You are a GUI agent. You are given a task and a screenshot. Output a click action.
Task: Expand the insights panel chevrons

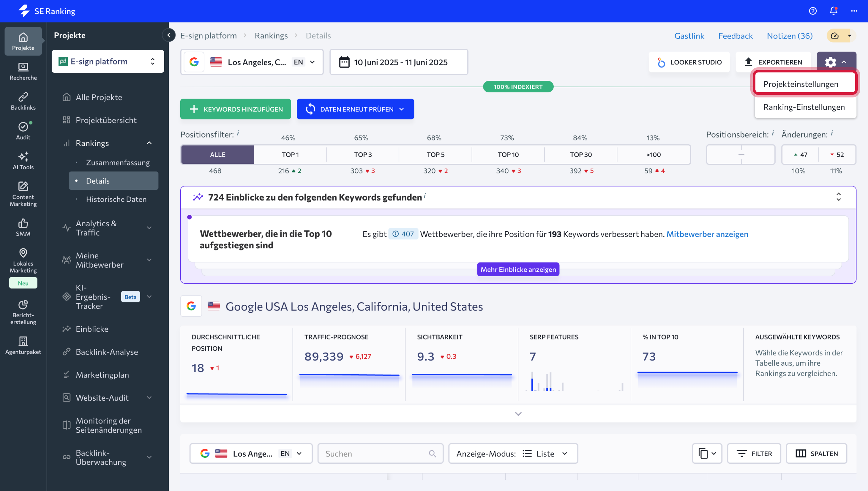(838, 197)
